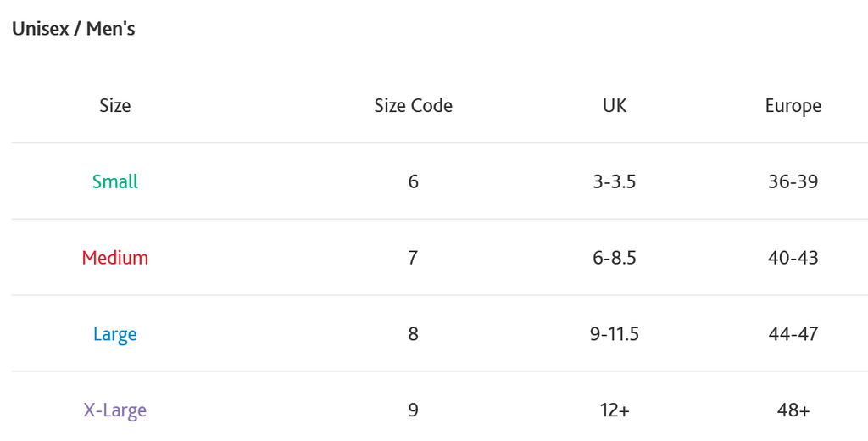Click UK size 12+ cell
The height and width of the screenshot is (441, 868).
pos(615,410)
